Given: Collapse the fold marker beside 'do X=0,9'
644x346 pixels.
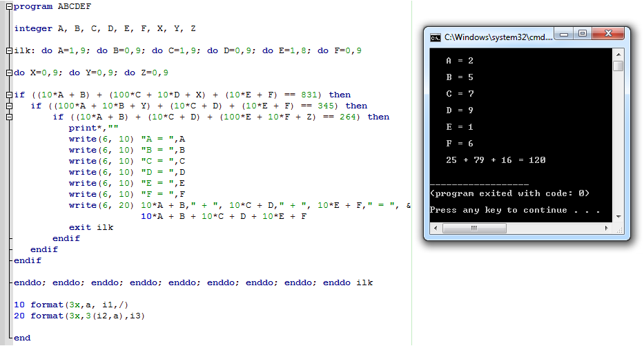Looking at the screenshot, I should click(x=9, y=73).
